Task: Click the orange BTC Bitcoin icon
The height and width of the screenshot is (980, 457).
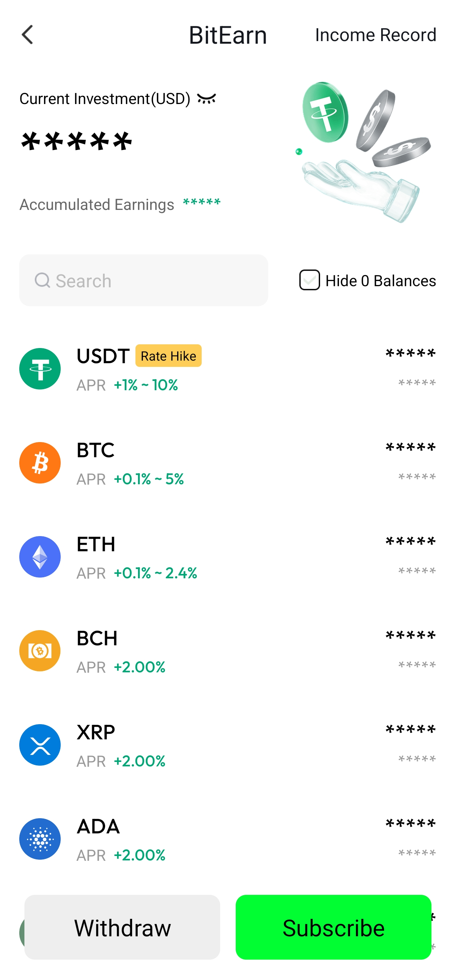Action: coord(40,463)
